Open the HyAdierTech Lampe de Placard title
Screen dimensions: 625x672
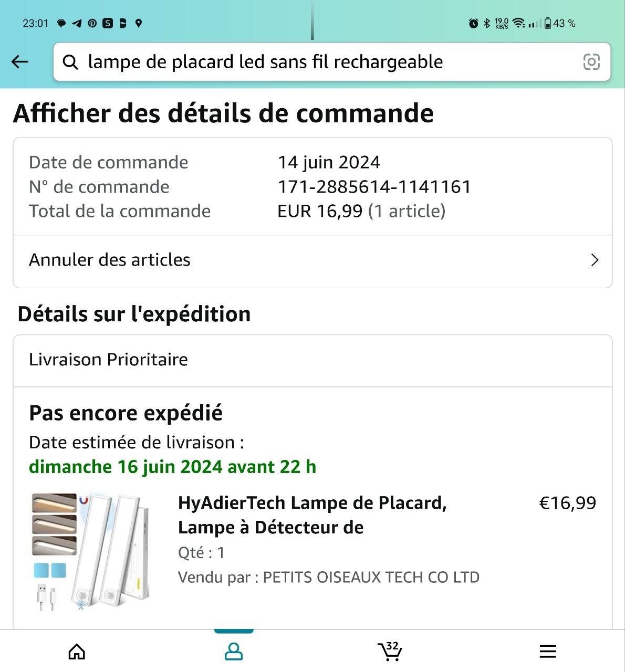pos(312,515)
